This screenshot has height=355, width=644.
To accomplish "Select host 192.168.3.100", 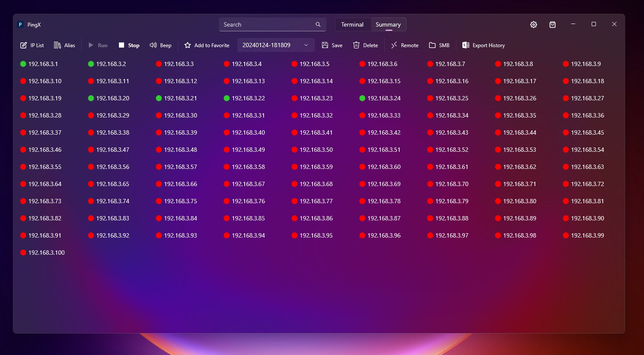I will click(43, 253).
